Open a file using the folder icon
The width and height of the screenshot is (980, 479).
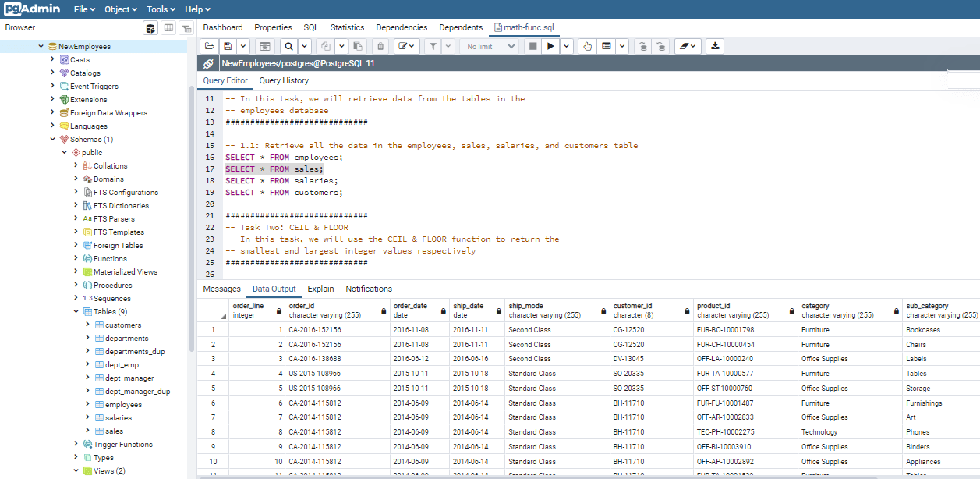[211, 45]
